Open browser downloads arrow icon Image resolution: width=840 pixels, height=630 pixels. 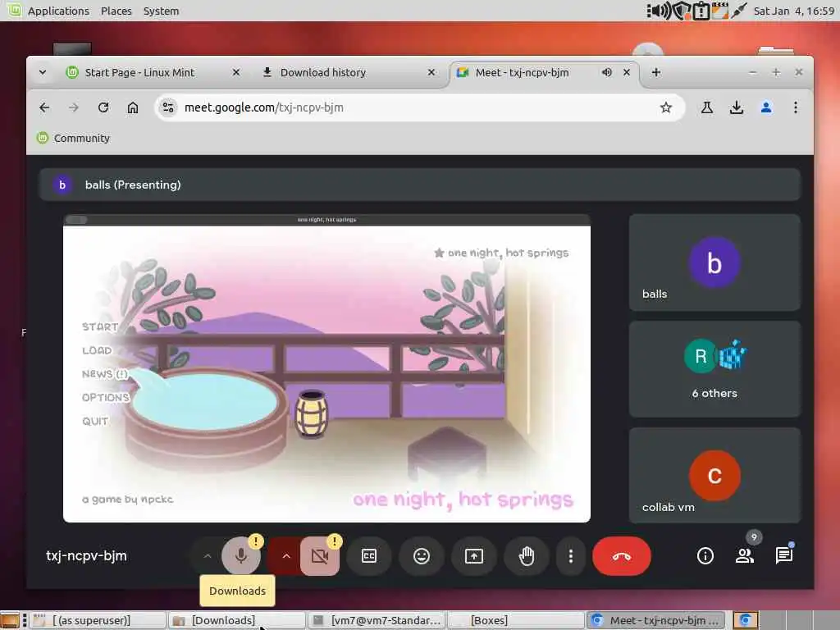click(737, 107)
